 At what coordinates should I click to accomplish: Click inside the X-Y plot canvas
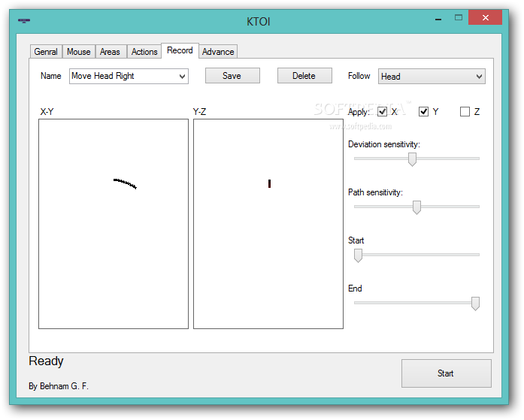(x=114, y=224)
